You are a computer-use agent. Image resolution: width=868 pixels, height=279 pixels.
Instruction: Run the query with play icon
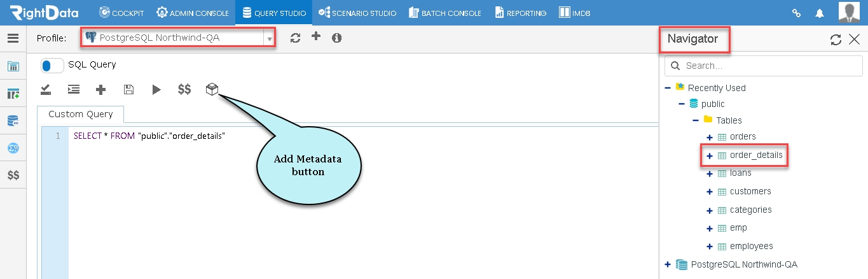[x=156, y=90]
